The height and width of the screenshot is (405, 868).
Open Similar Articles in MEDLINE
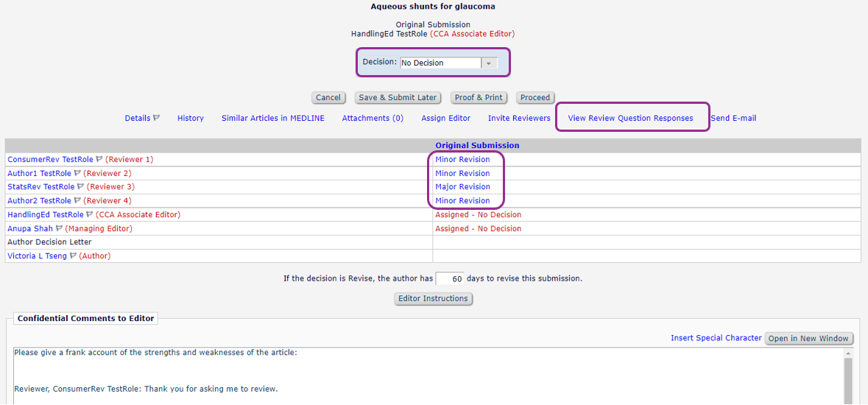coord(272,119)
